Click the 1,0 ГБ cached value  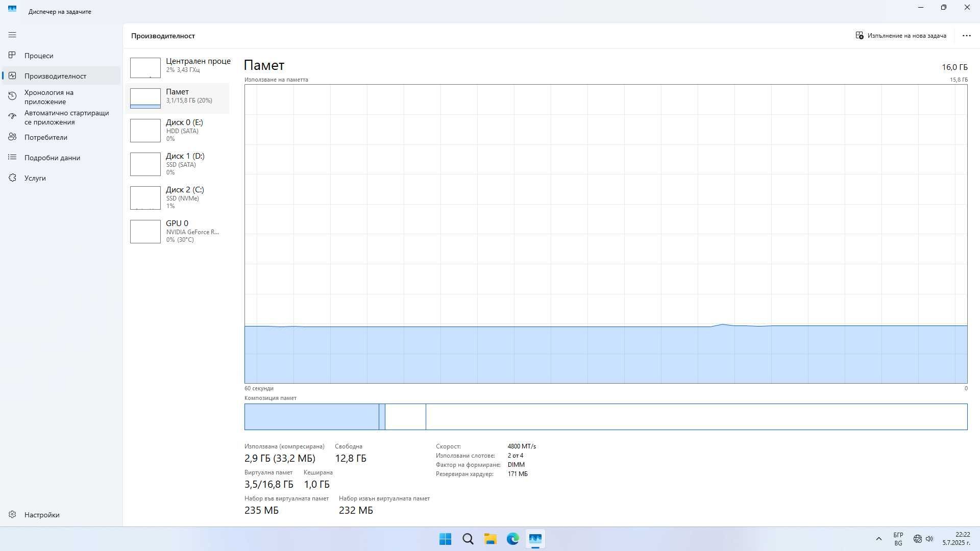[x=317, y=484]
